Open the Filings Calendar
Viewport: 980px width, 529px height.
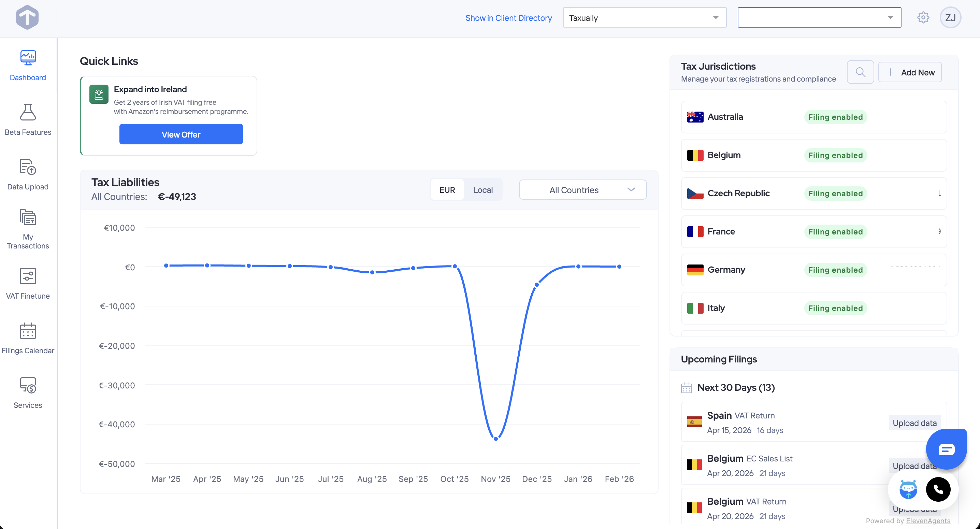point(28,338)
